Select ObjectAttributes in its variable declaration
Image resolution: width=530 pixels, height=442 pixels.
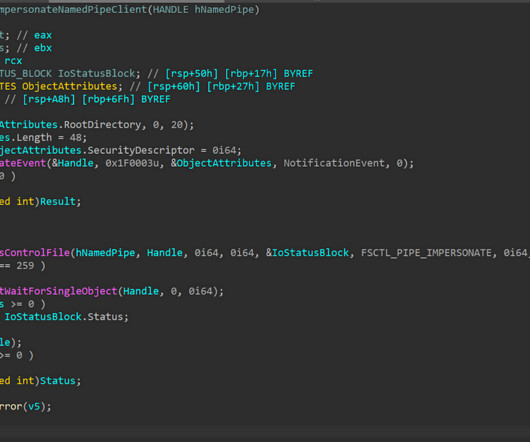[x=70, y=87]
